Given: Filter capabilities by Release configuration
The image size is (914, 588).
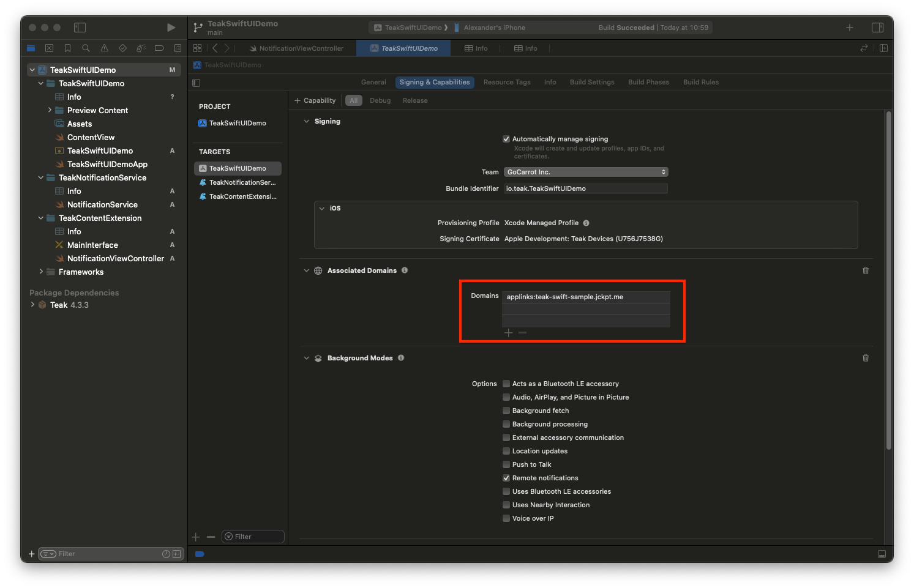Looking at the screenshot, I should [415, 100].
